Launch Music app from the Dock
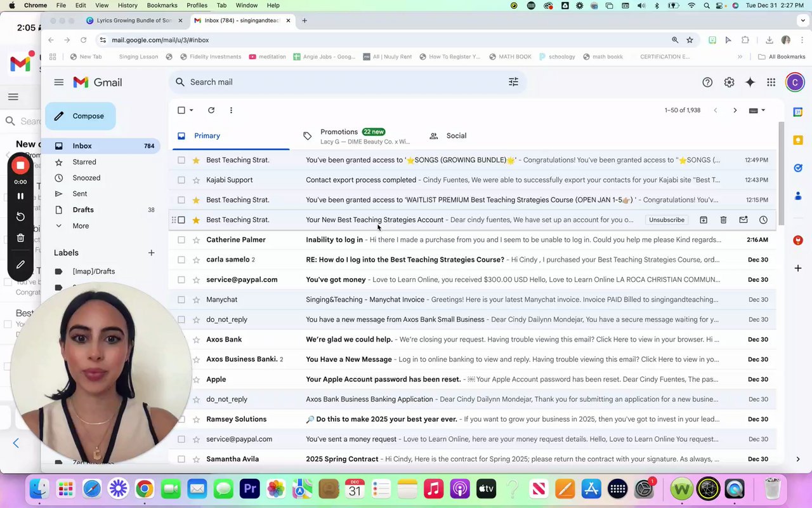812x508 pixels. [433, 488]
